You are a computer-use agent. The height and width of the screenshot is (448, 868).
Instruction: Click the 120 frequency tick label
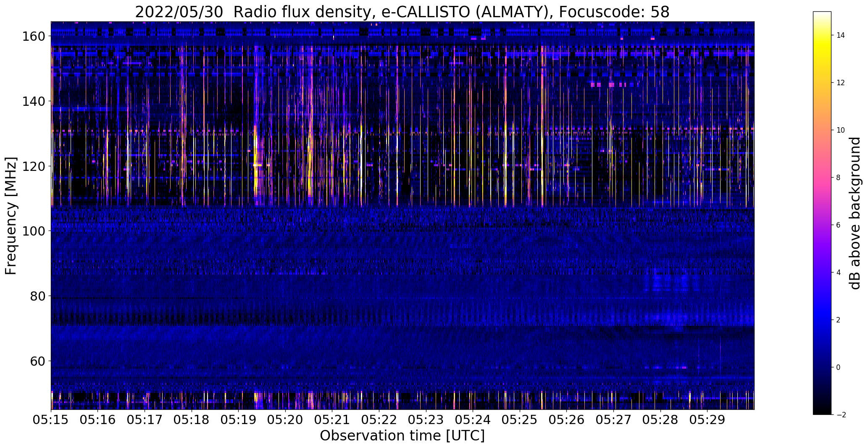(33, 166)
